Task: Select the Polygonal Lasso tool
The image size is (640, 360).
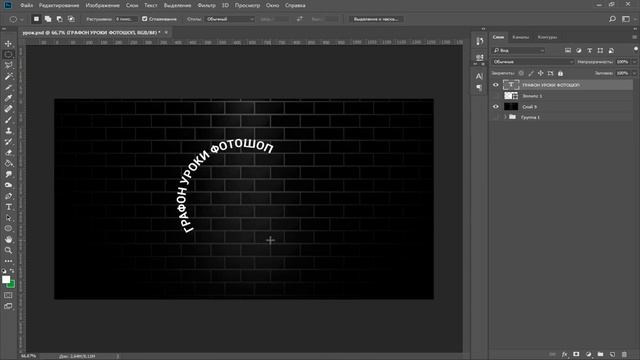Action: (x=8, y=65)
